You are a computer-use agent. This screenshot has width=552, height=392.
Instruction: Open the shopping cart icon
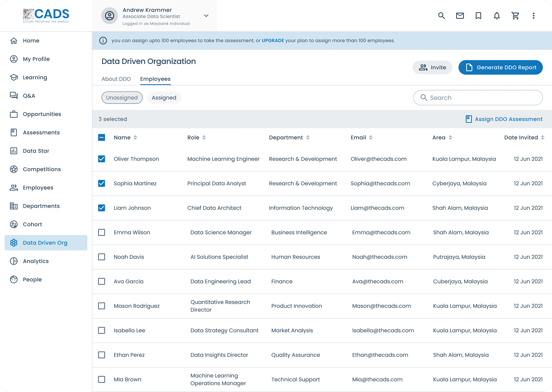click(515, 16)
